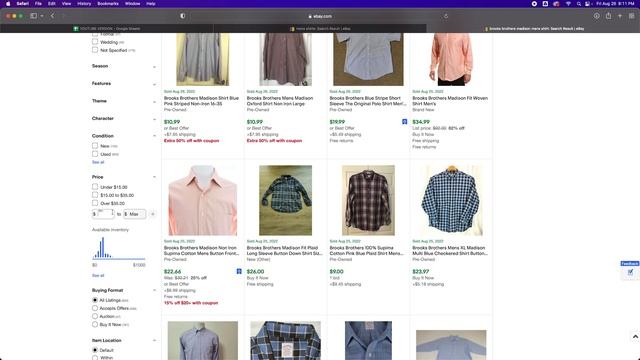640x360 pixels.
Task: Check the $15.00 to $35.00 checkbox
Action: [x=95, y=195]
